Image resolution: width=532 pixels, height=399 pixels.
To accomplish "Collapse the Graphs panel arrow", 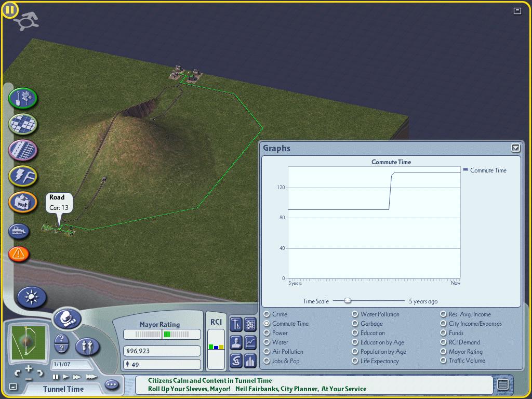I will (515, 148).
